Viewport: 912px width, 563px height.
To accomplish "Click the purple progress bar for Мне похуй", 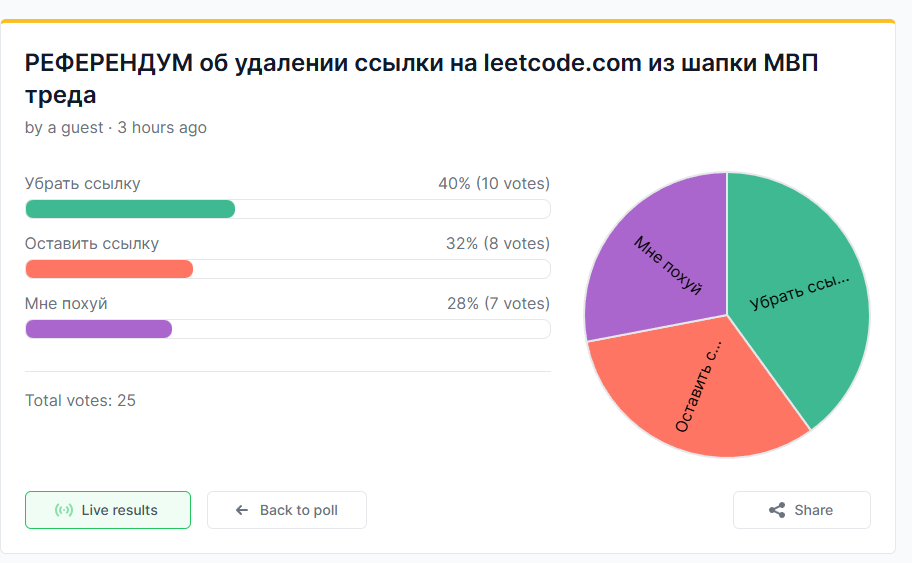I will click(x=98, y=329).
